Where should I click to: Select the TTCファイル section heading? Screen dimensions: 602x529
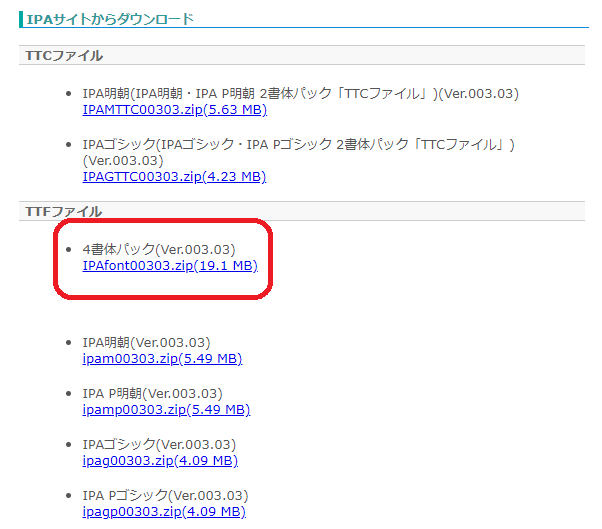64,56
